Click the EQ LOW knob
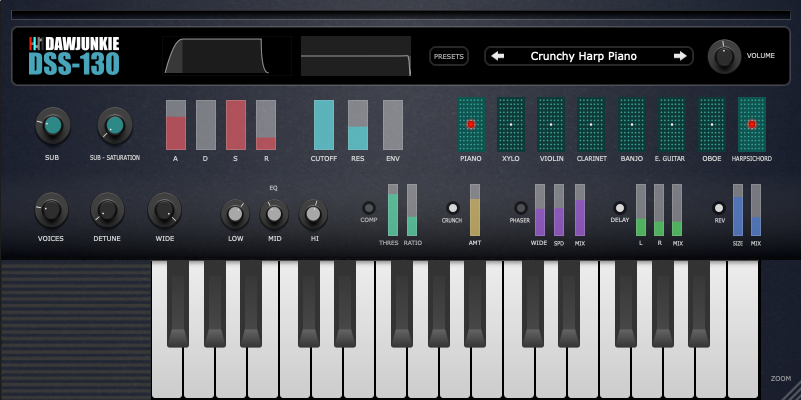This screenshot has height=400, width=801. point(235,213)
